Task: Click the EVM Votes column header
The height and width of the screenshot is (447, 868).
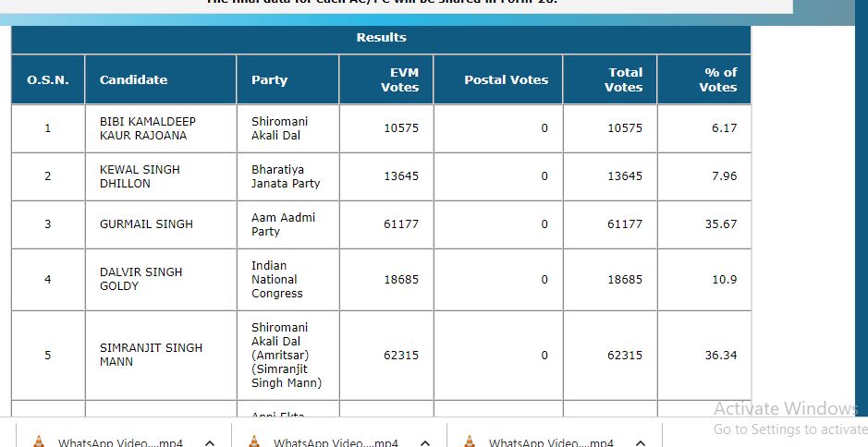Action: pos(399,79)
